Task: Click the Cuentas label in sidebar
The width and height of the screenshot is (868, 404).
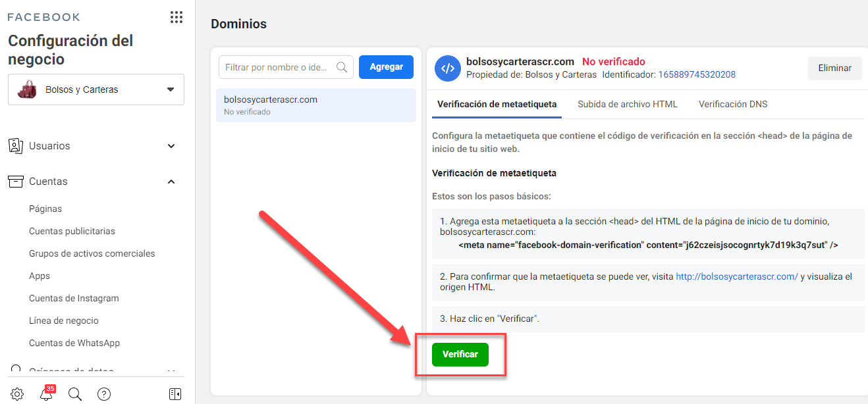Action: 48,182
